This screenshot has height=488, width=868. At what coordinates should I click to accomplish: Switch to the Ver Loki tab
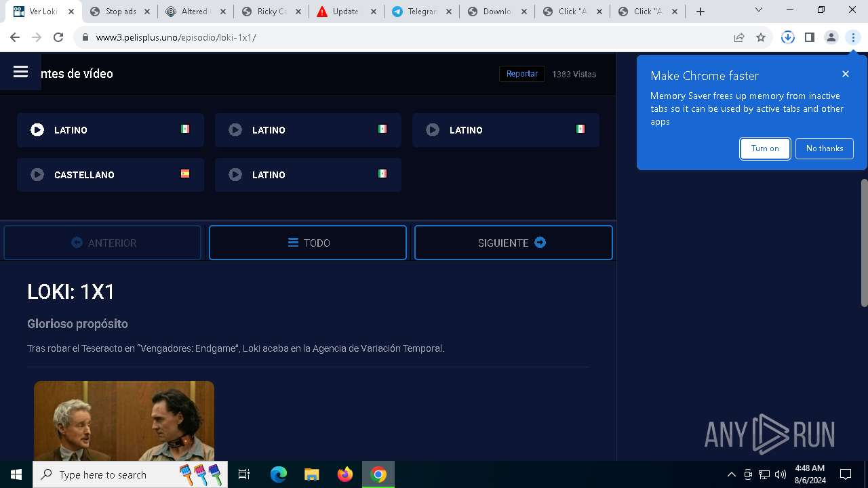pyautogui.click(x=44, y=12)
